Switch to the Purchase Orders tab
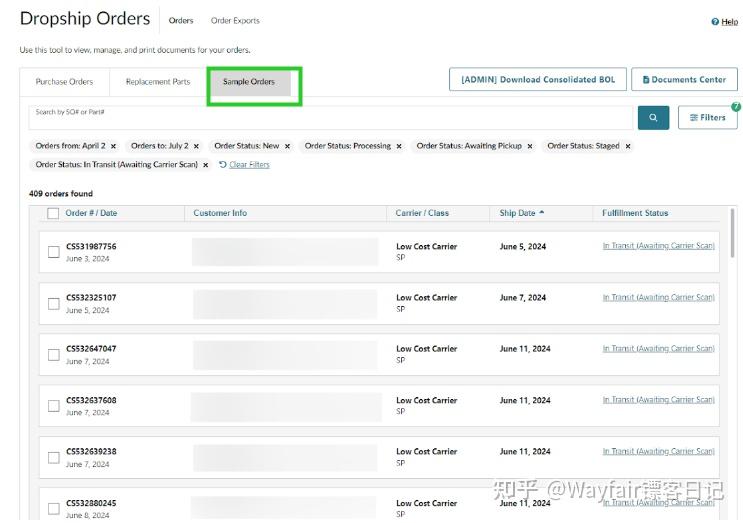This screenshot has width=743, height=523. [64, 82]
